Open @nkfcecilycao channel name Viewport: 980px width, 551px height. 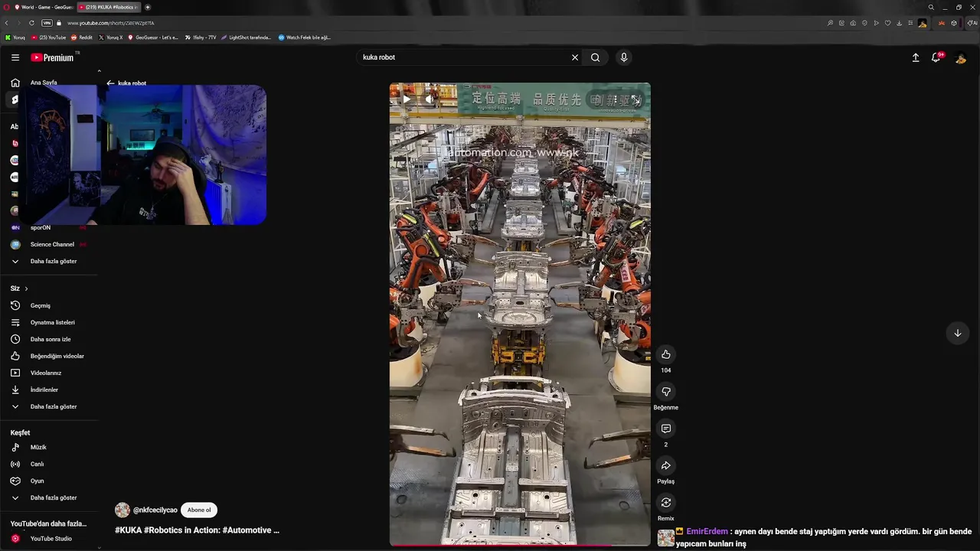tap(155, 510)
